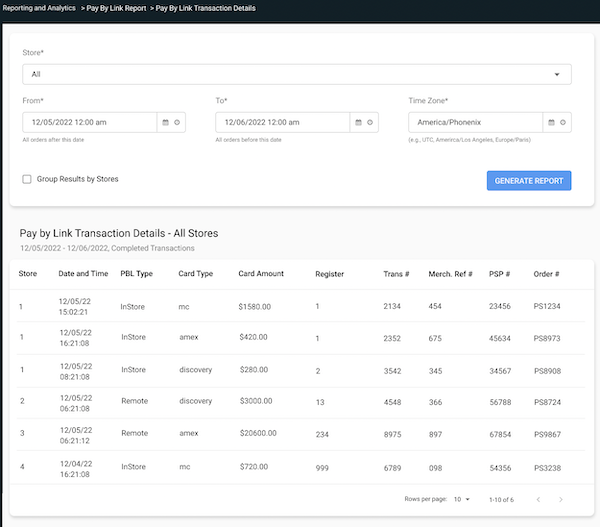This screenshot has height=527, width=600.
Task: Click the To date input field
Action: [x=282, y=122]
